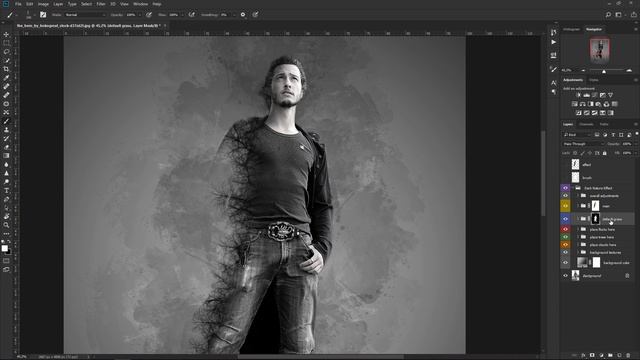Hide the place clouds here group
Viewport: 640px width, 360px height.
click(565, 245)
